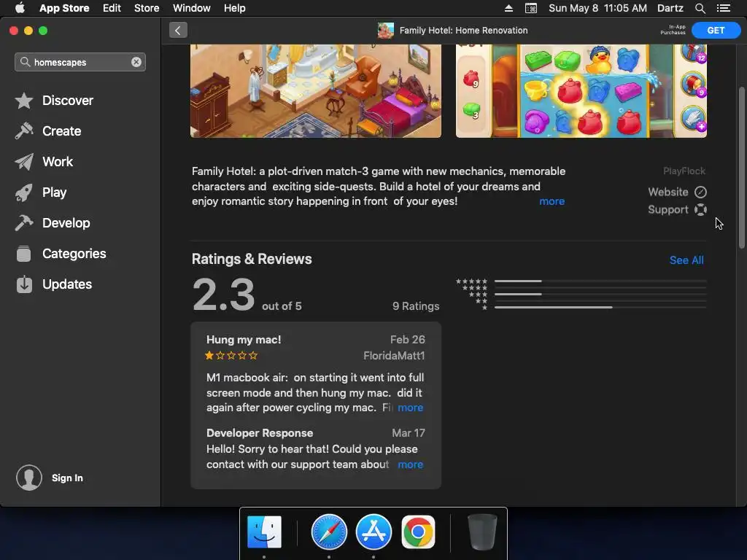Click reviewer name FloridaMatt1
Viewport: 747px width, 560px height.
tap(394, 356)
